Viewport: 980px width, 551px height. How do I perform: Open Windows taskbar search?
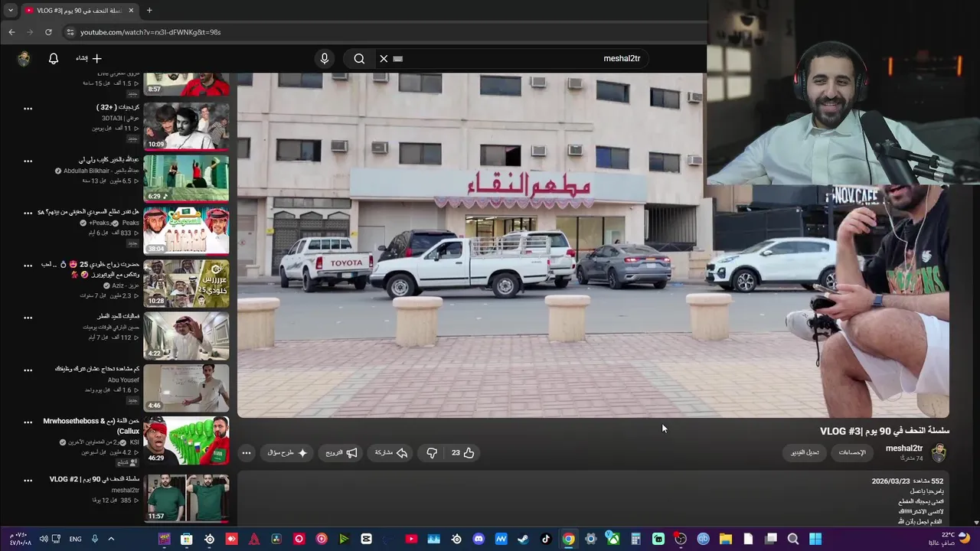pos(793,539)
